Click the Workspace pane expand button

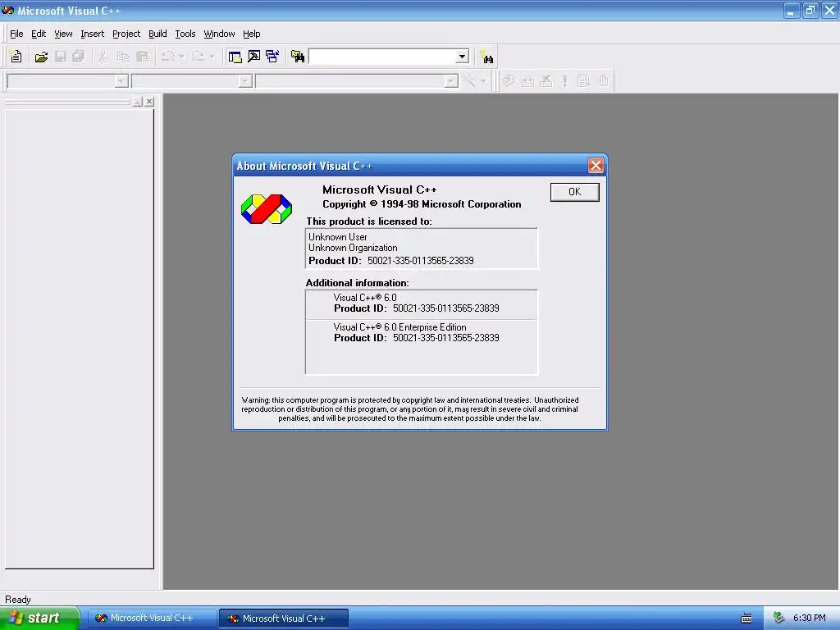138,101
